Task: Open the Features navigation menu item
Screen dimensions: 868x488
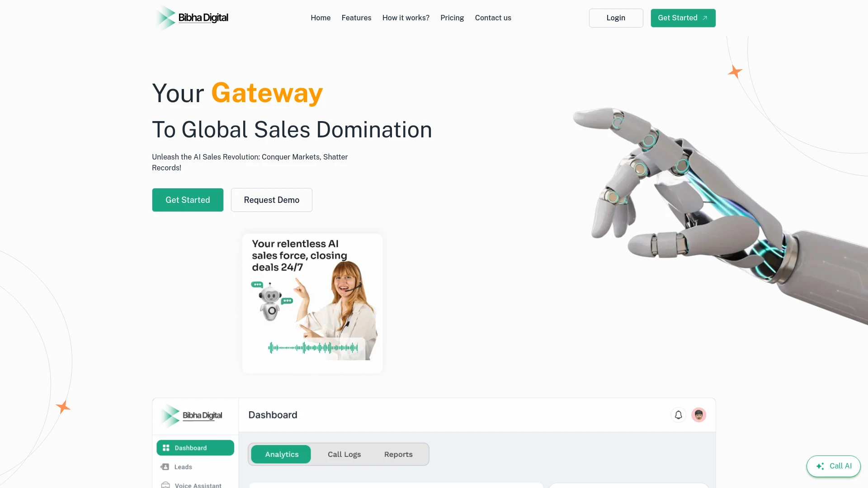Action: click(x=356, y=18)
